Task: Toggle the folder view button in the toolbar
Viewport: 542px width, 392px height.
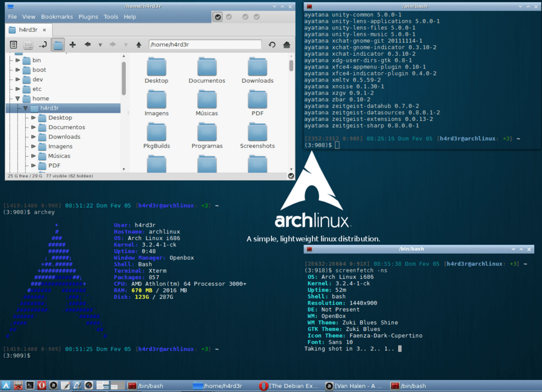Action: click(x=58, y=45)
